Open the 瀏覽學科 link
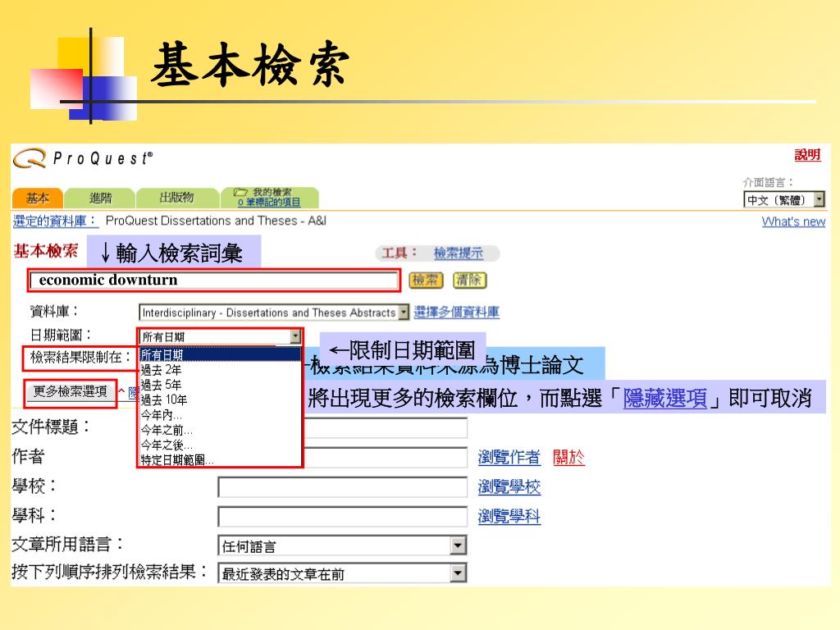This screenshot has width=840, height=630. click(x=509, y=517)
